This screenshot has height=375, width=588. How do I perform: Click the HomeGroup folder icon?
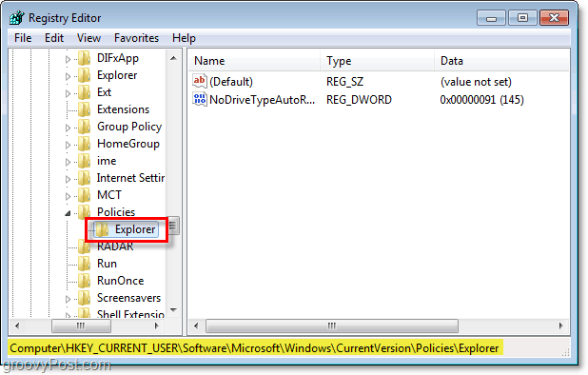point(84,144)
